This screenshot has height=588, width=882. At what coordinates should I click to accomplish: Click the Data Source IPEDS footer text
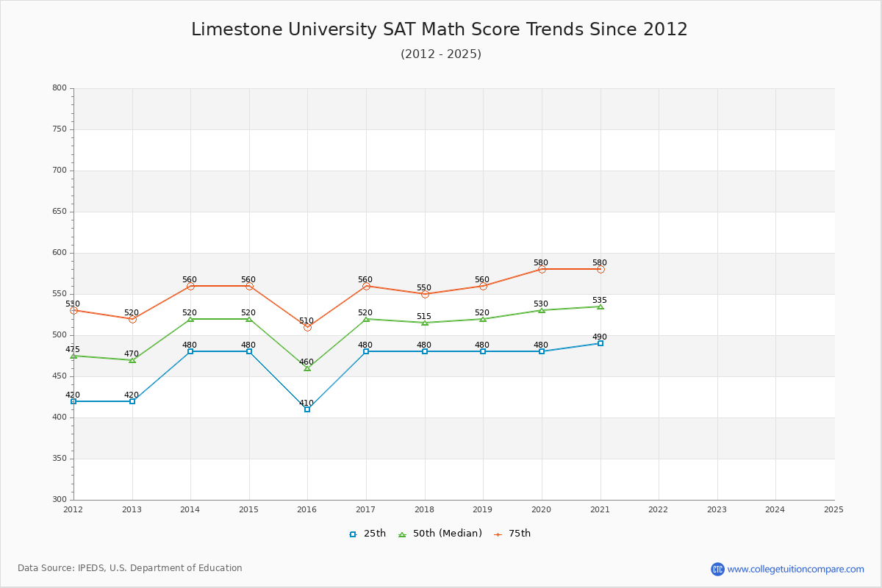point(130,568)
